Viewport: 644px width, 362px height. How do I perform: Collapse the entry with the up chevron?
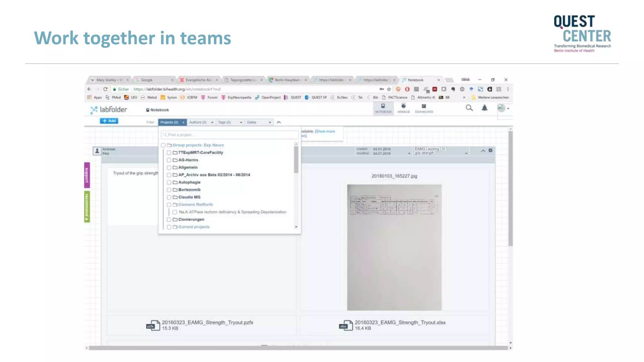483,151
